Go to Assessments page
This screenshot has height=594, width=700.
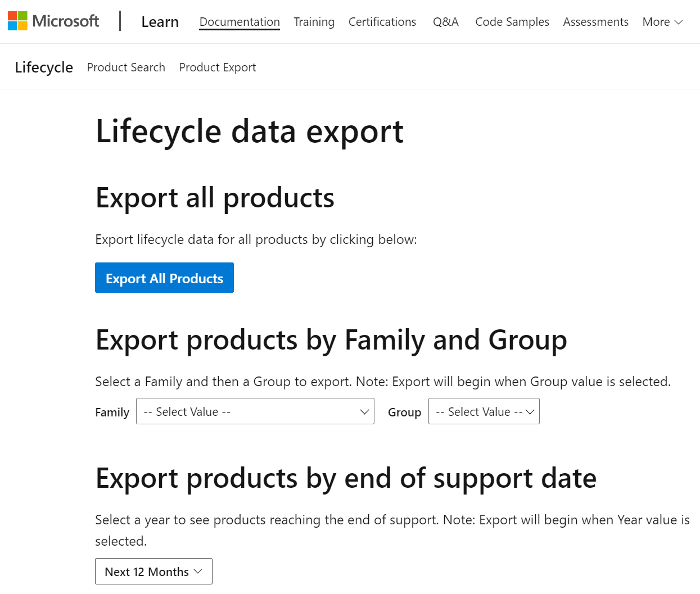595,22
